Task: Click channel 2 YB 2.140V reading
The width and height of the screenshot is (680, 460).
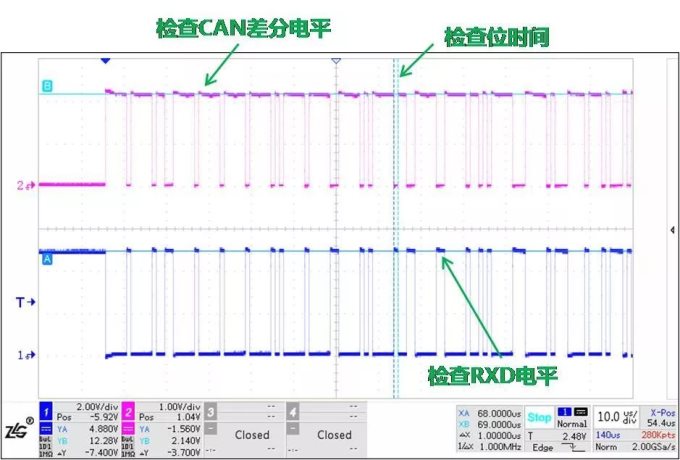Action: click(x=186, y=441)
